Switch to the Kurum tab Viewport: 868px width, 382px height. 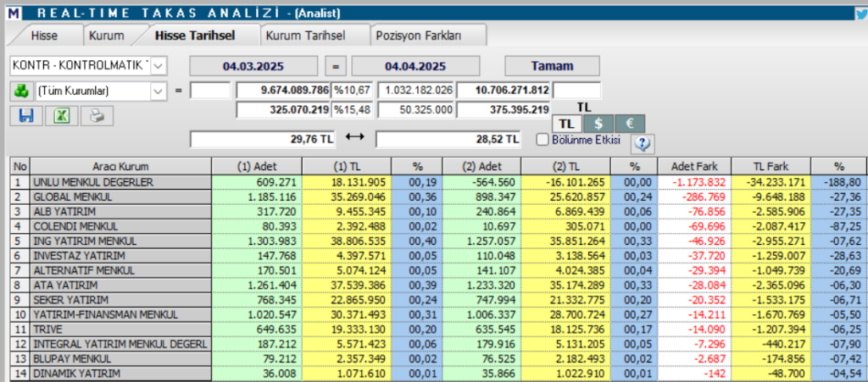click(x=106, y=36)
